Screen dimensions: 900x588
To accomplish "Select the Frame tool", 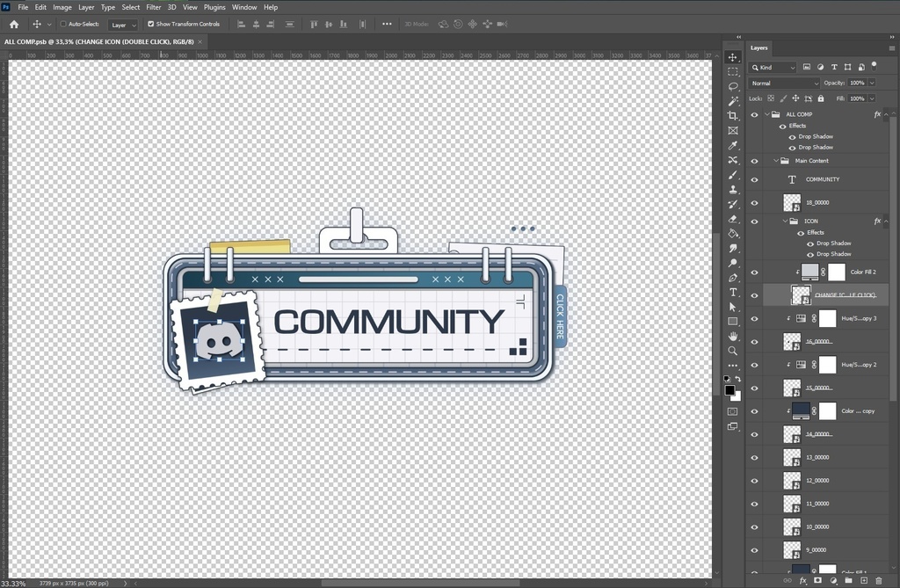I will pos(733,130).
